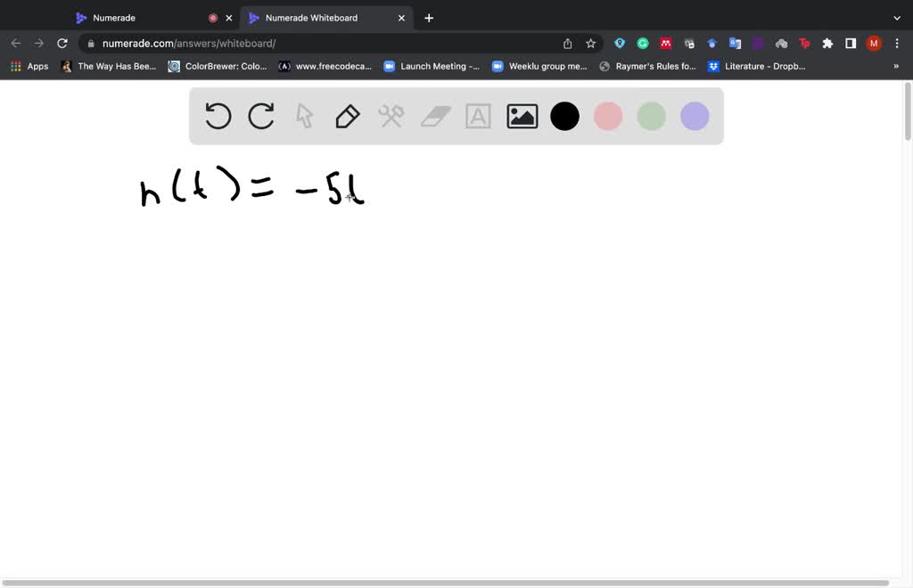The width and height of the screenshot is (913, 588).
Task: Open Weeklu group me... bookmark
Action: [x=539, y=66]
